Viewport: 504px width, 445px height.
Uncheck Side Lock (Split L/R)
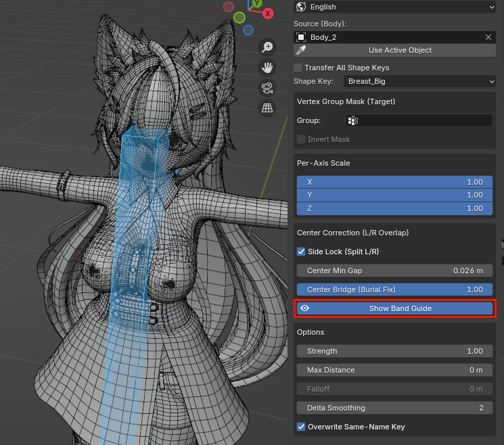tap(301, 252)
